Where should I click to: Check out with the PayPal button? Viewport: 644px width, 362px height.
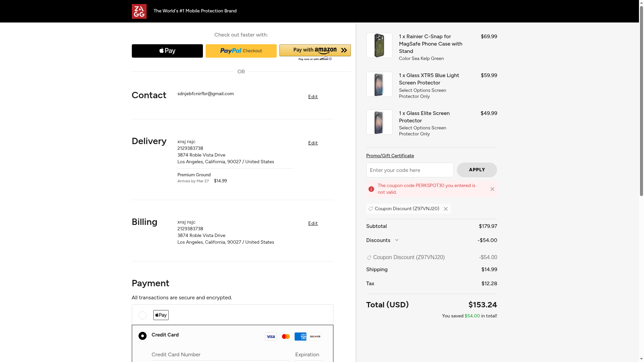click(x=241, y=51)
